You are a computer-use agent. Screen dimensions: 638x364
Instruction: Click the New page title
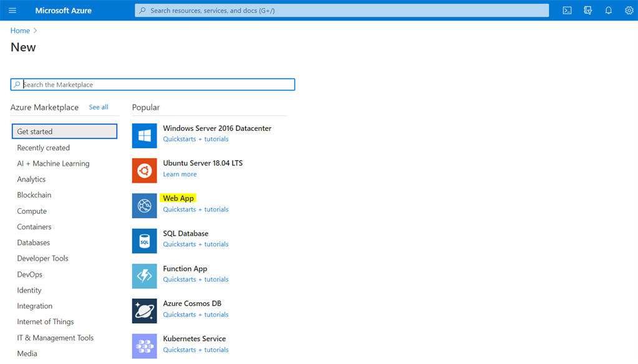[x=23, y=47]
